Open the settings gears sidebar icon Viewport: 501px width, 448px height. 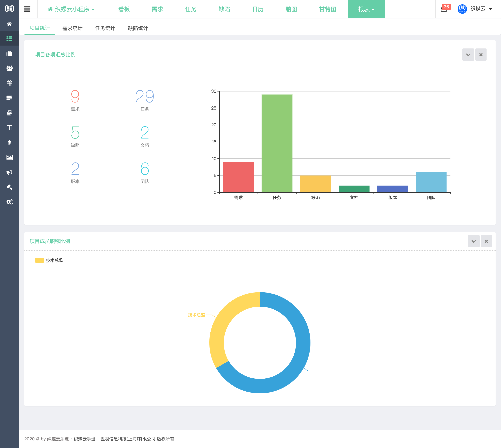pyautogui.click(x=9, y=202)
